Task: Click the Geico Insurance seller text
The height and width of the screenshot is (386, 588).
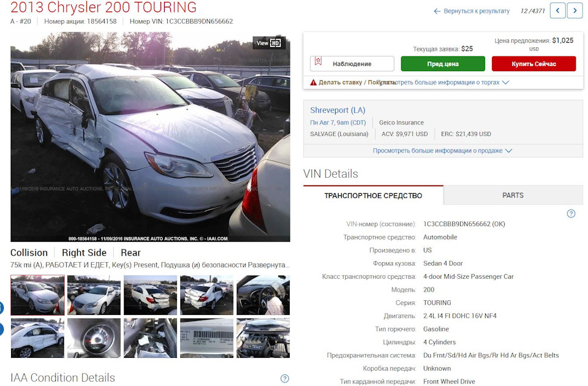Action: [x=401, y=123]
